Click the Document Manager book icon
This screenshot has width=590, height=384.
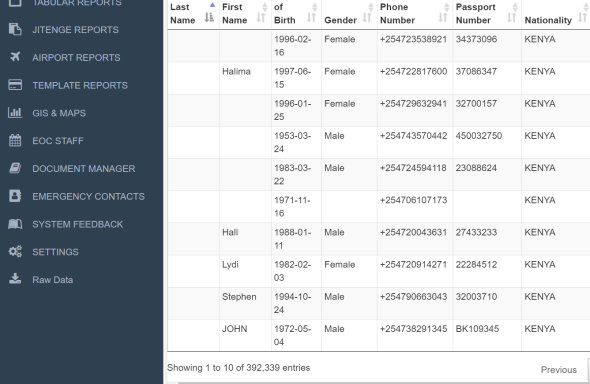pos(15,168)
